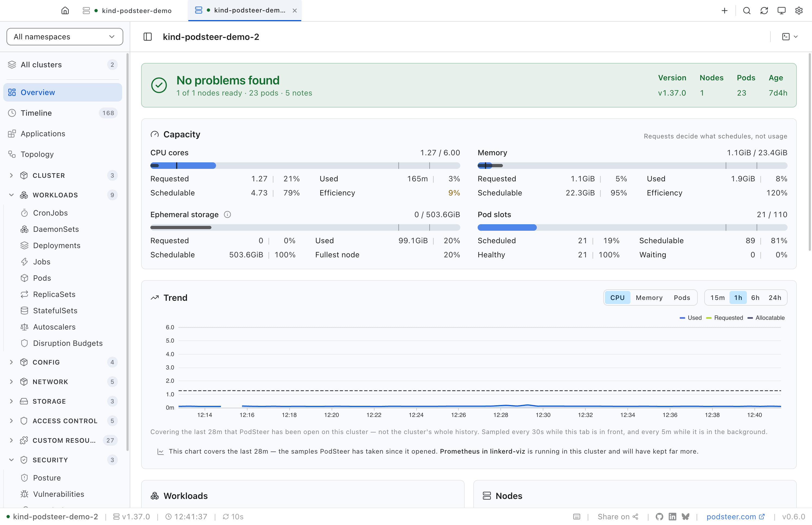Open search with the magnifier icon

[747, 11]
